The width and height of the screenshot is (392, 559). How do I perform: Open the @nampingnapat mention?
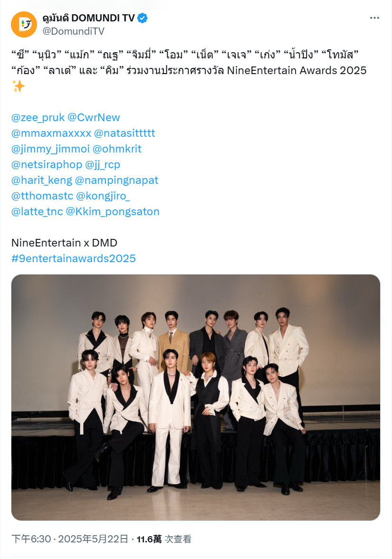click(117, 180)
